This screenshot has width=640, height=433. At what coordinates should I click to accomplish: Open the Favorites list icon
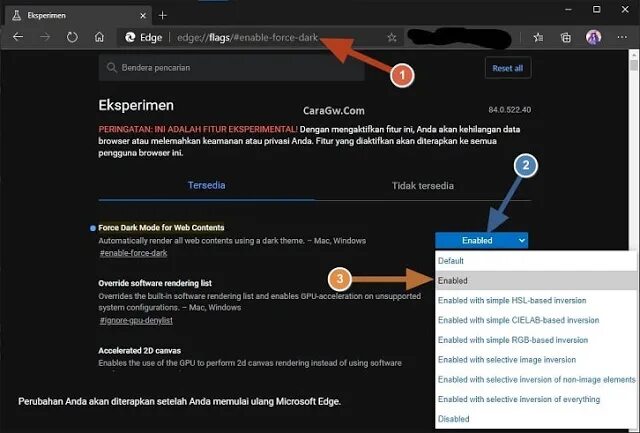point(538,38)
